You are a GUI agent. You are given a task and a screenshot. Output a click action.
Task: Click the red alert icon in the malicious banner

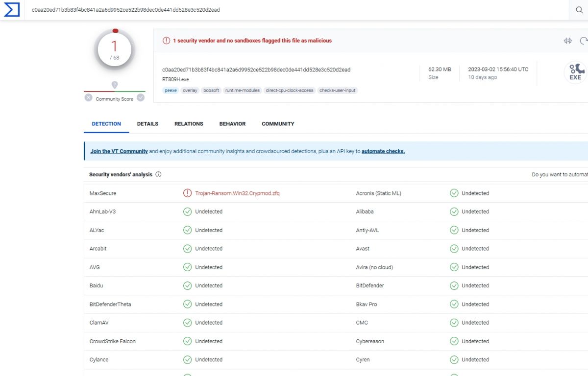point(167,41)
